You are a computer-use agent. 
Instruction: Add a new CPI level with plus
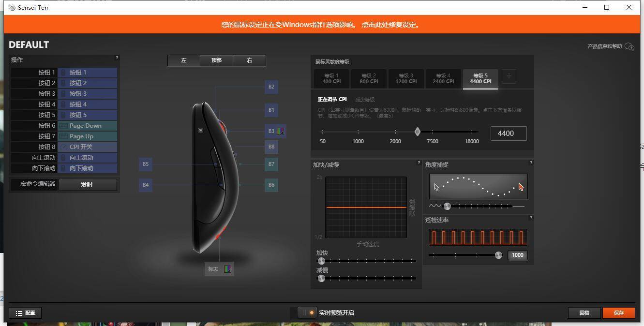[509, 76]
